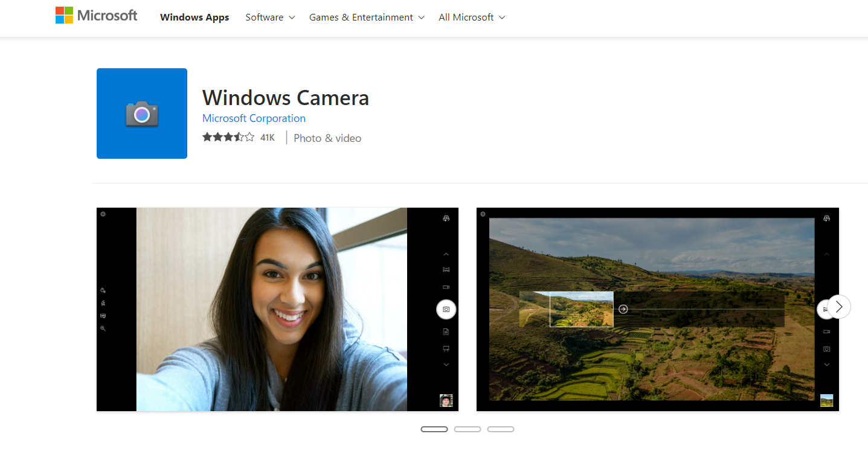This screenshot has width=868, height=454.
Task: Expand the All Microsoft menu
Action: pos(472,18)
